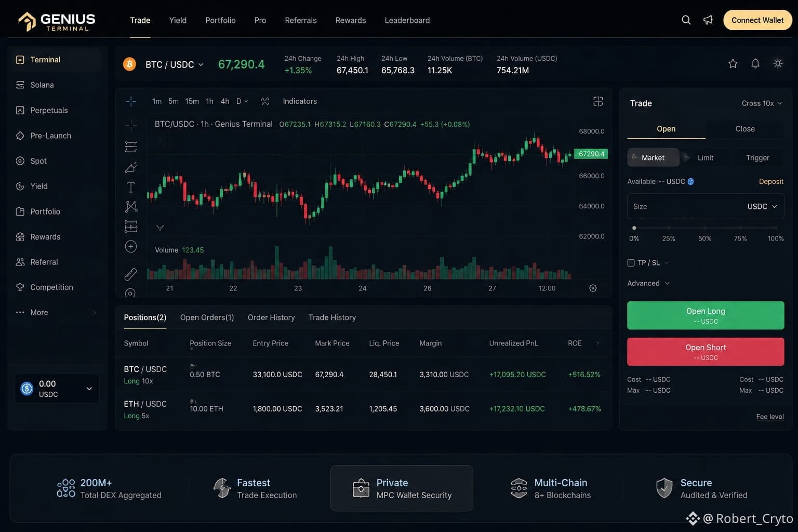Open announcements via the megaphone icon
The height and width of the screenshot is (532, 798).
pos(708,20)
